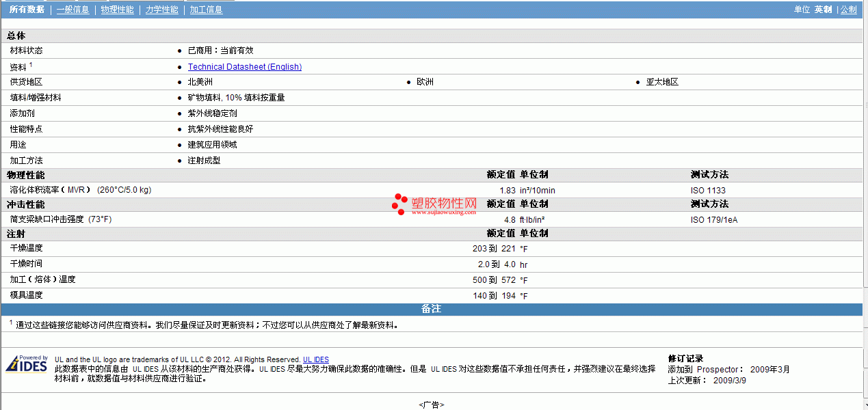The width and height of the screenshot is (868, 410).
Task: Select 英制 units
Action: [x=823, y=10]
